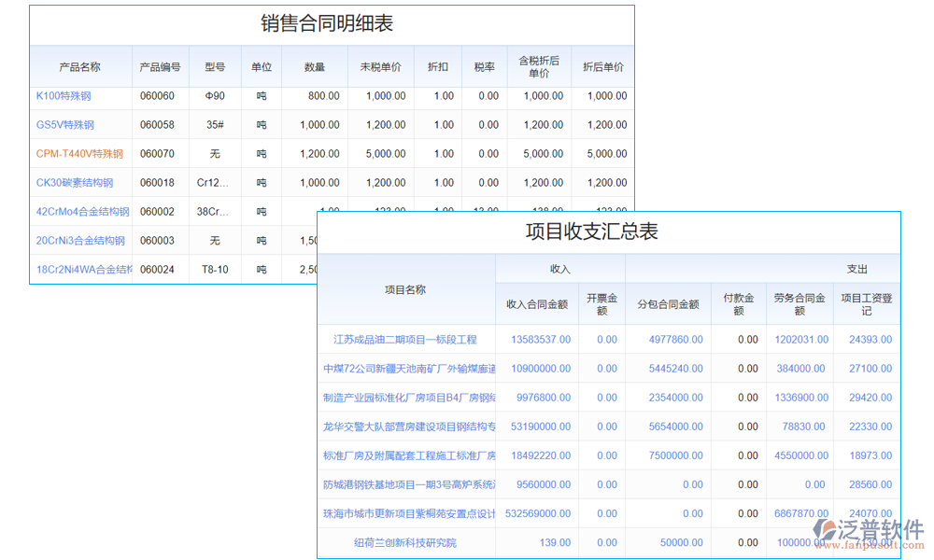Click the 分包合同金额 column header
The height and width of the screenshot is (560, 934).
pyautogui.click(x=668, y=304)
